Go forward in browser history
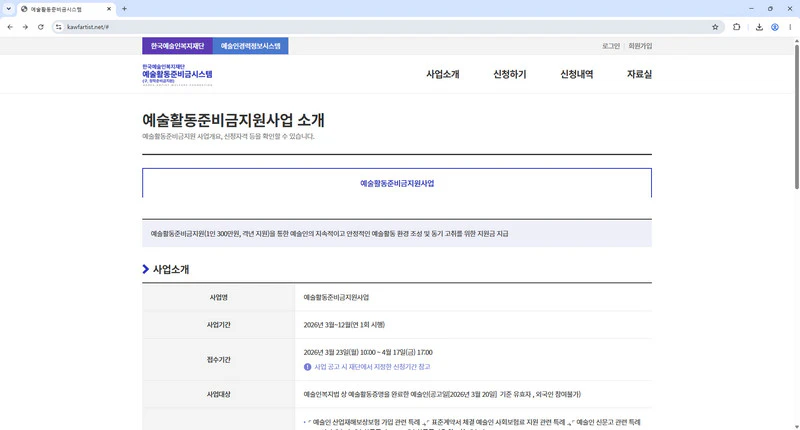800x430 pixels. coord(25,27)
